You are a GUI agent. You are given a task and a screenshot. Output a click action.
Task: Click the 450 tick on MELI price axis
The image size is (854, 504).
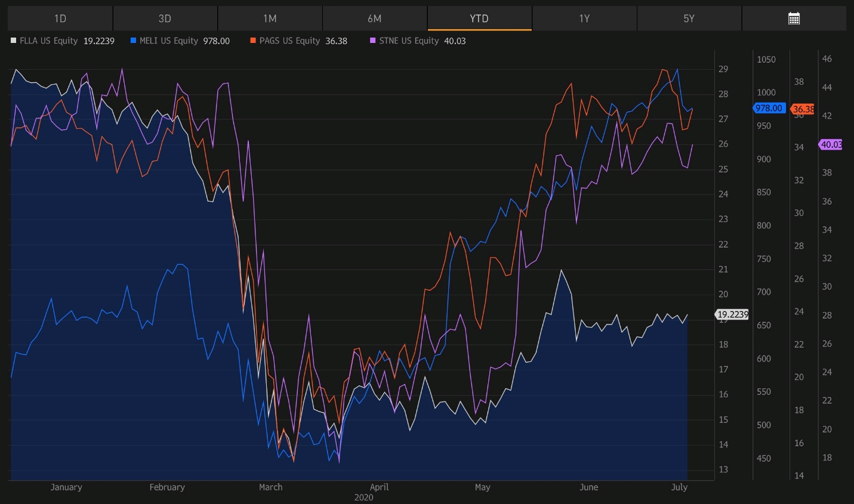764,459
